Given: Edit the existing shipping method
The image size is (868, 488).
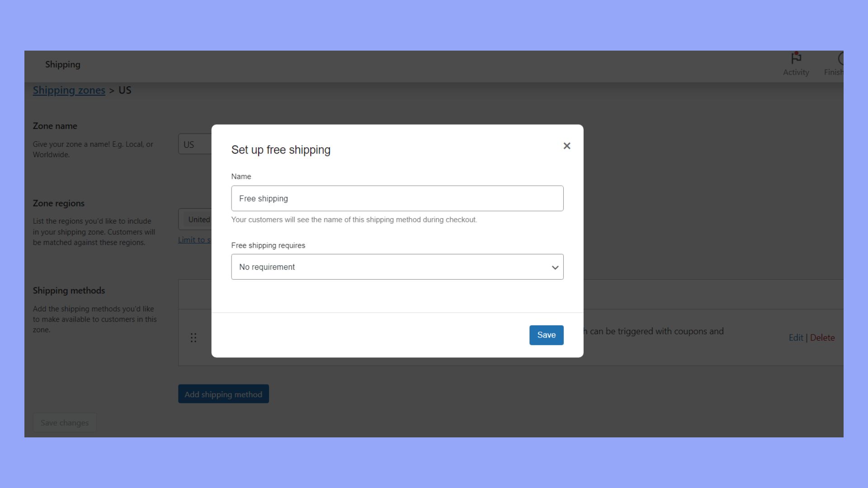Looking at the screenshot, I should pyautogui.click(x=796, y=338).
